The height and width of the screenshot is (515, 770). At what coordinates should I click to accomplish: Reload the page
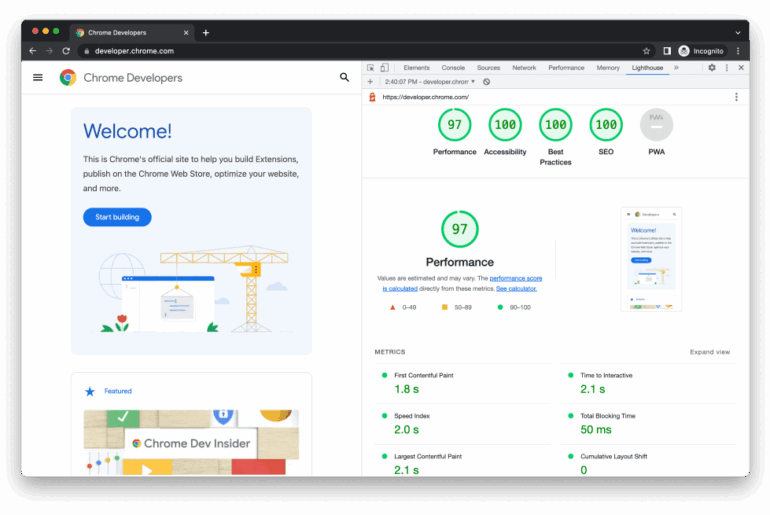click(66, 51)
